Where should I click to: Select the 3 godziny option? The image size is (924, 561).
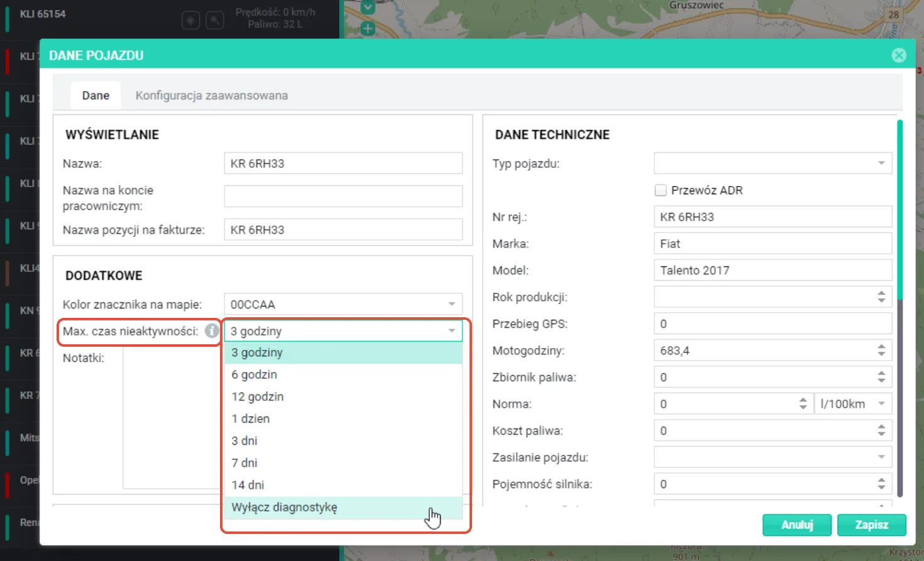[343, 352]
